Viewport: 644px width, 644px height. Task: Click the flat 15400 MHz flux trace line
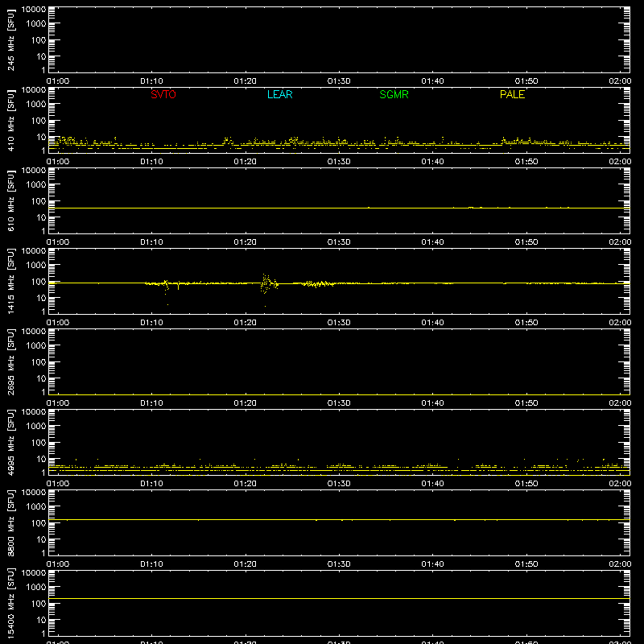[339, 598]
